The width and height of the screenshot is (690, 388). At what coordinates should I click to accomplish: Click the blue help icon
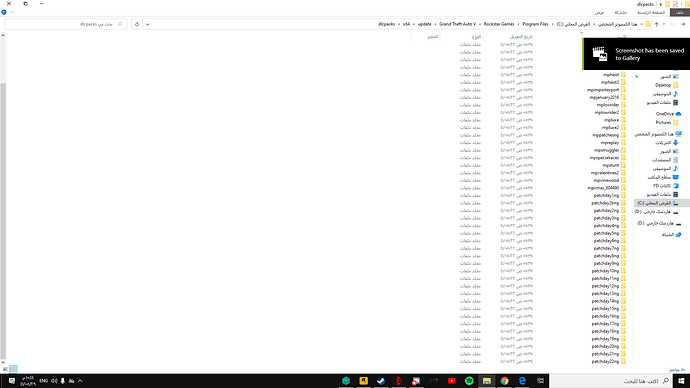point(4,12)
